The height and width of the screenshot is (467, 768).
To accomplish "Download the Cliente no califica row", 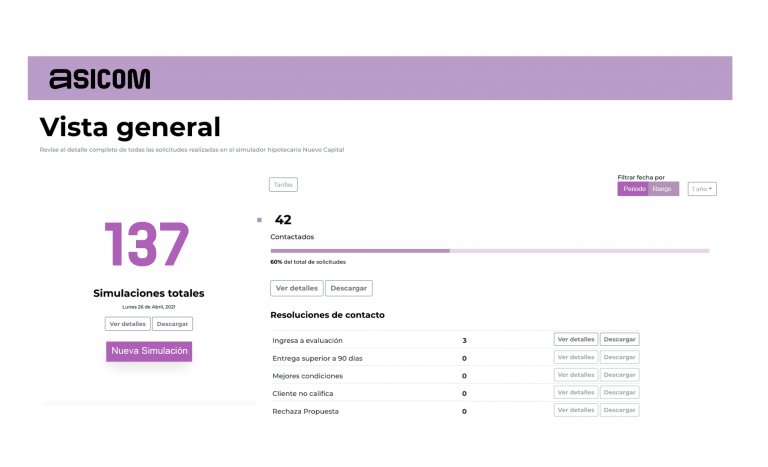I will (x=620, y=393).
